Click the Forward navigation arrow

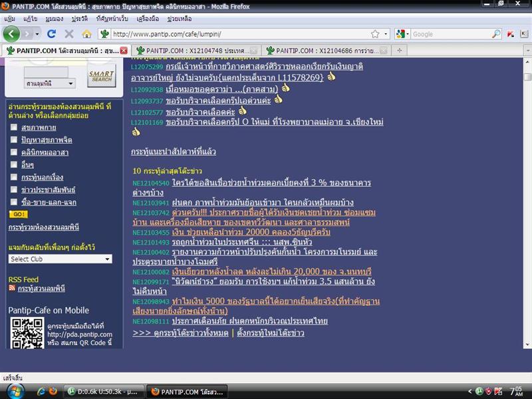[28, 34]
